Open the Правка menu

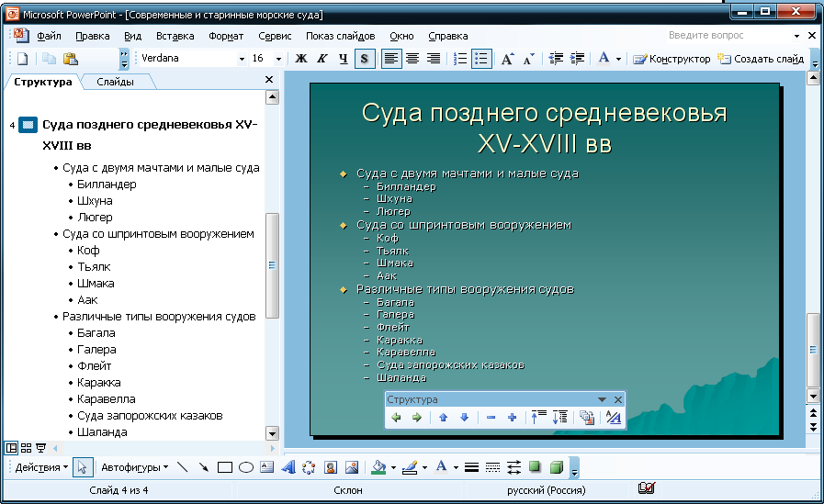tap(93, 36)
